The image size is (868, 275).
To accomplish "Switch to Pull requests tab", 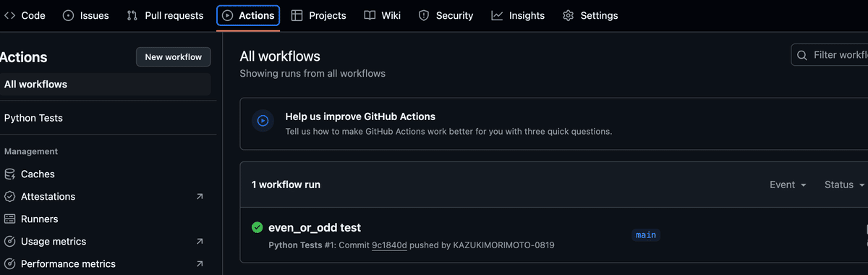I will coord(165,15).
